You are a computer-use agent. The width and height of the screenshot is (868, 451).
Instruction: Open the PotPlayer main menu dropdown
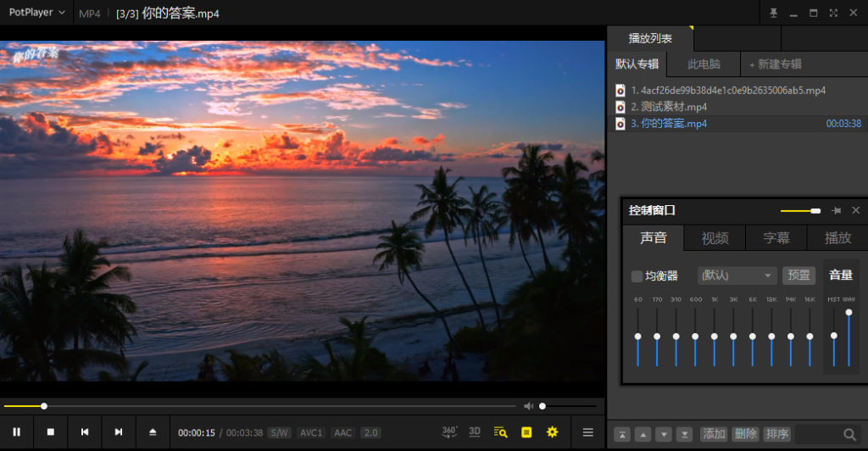(x=37, y=13)
